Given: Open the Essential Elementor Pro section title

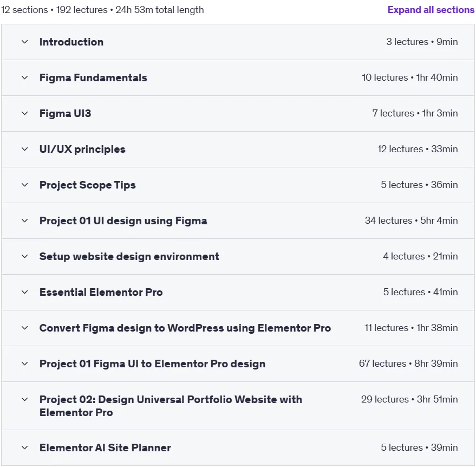Looking at the screenshot, I should pos(101,292).
